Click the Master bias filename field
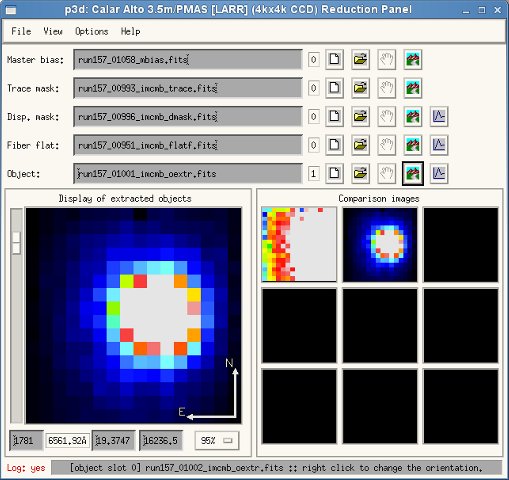509x480 pixels. [188, 60]
